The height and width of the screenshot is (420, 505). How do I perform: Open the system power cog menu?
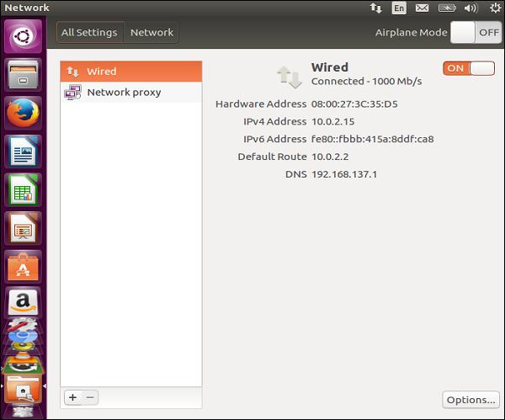(494, 8)
